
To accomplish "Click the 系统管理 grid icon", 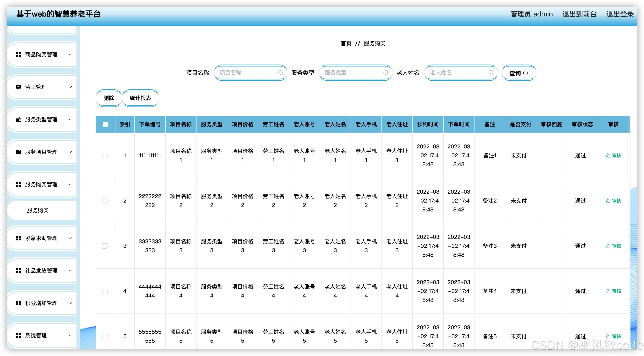I will click(18, 336).
